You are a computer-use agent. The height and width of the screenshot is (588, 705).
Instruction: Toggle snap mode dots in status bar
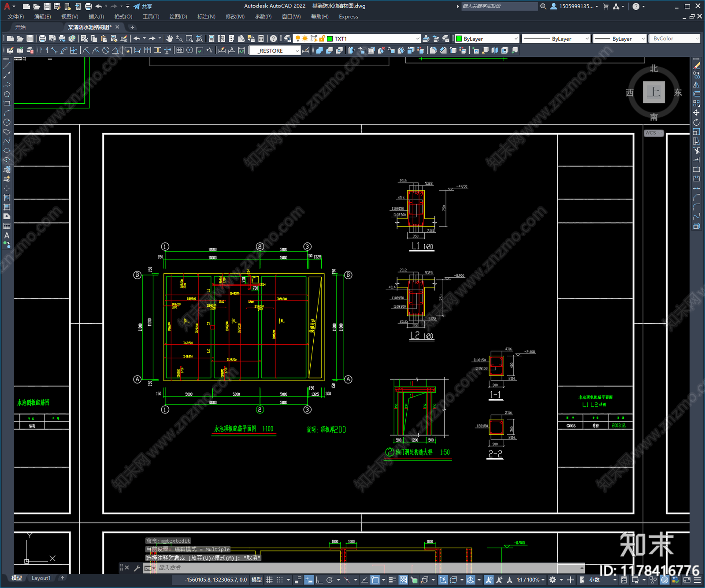click(280, 580)
